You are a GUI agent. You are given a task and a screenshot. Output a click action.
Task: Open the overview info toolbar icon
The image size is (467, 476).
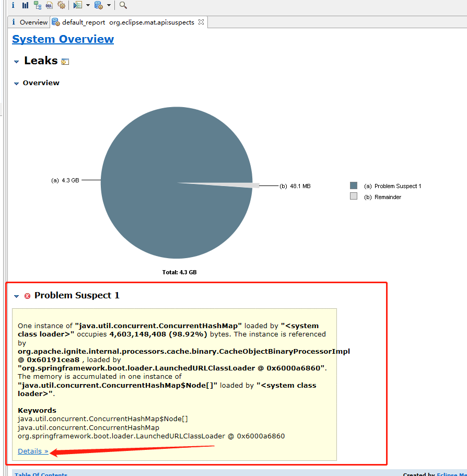point(13,5)
